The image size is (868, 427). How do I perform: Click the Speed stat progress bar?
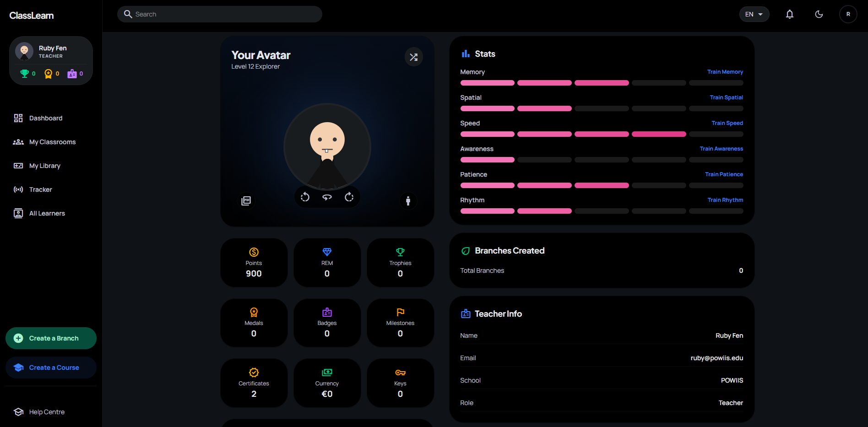click(602, 134)
